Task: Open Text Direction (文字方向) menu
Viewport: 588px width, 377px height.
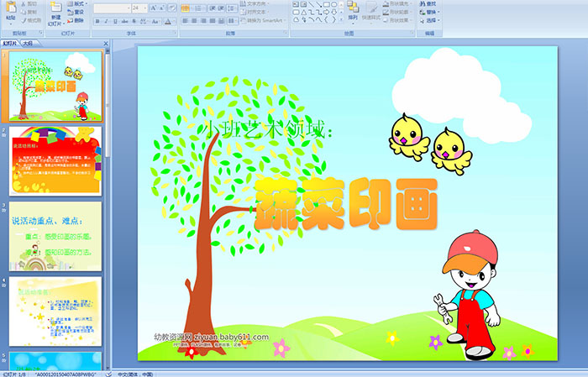Action: (255, 3)
